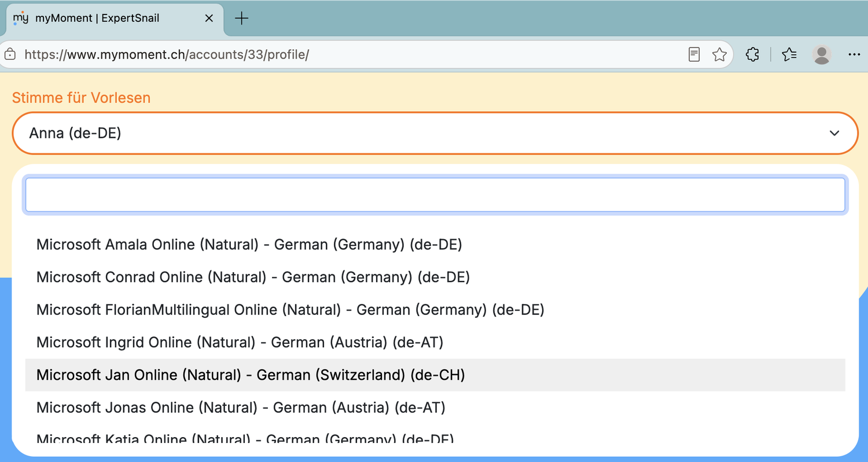Close the myMoment ExpertSnail tab
This screenshot has height=462, width=868.
pyautogui.click(x=209, y=18)
